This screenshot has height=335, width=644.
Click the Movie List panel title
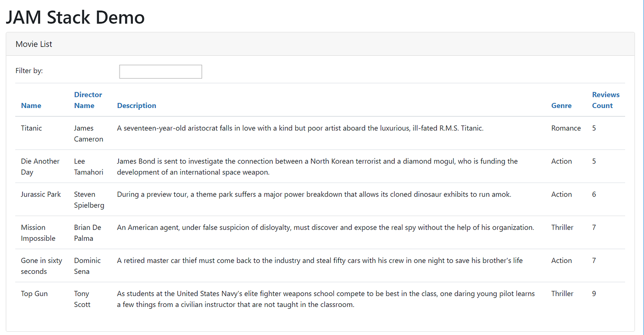(34, 44)
